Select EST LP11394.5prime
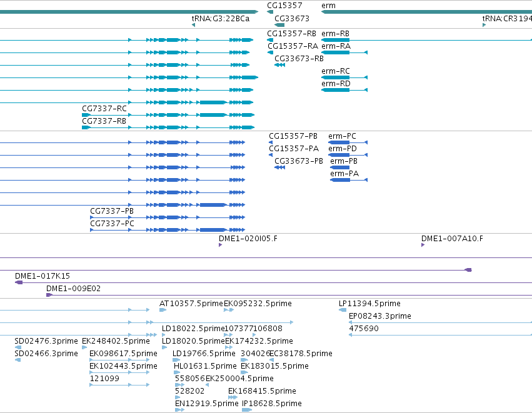This screenshot has height=413, width=532. (x=369, y=304)
